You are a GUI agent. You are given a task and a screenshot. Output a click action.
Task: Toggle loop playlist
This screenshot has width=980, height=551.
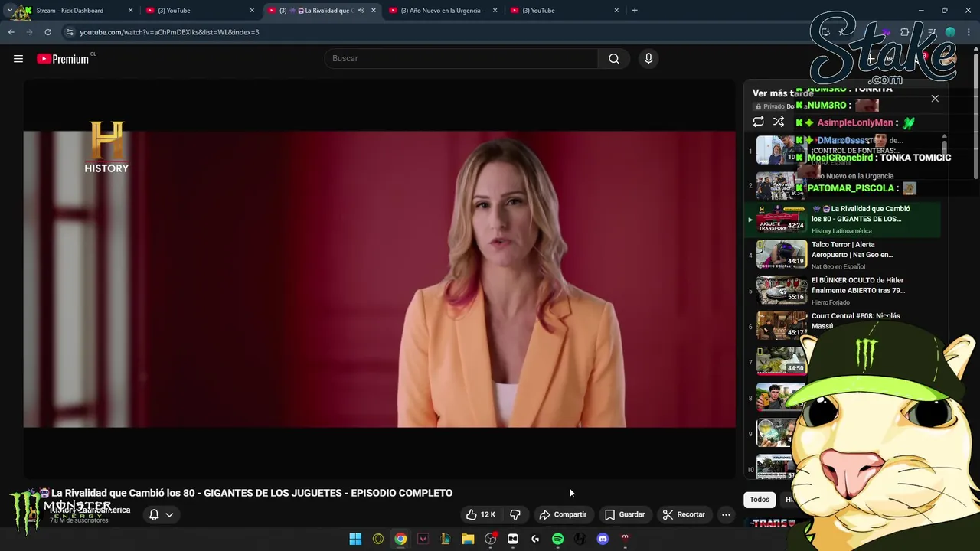click(758, 122)
